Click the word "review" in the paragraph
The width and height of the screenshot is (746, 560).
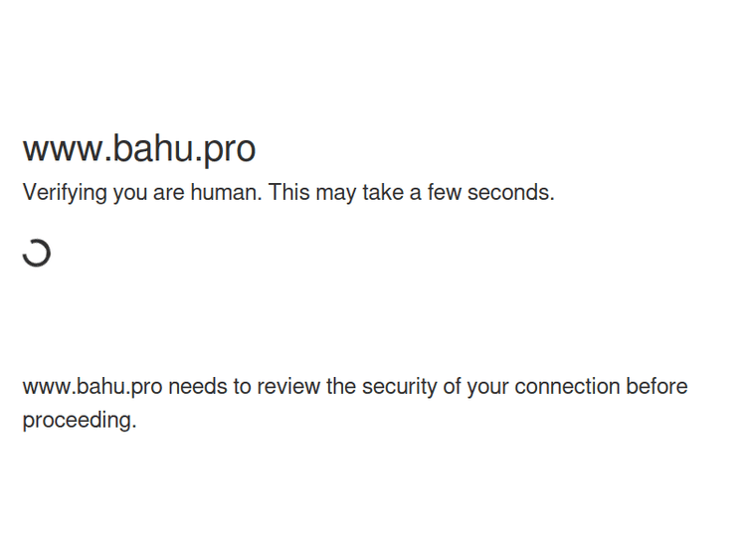pyautogui.click(x=288, y=386)
